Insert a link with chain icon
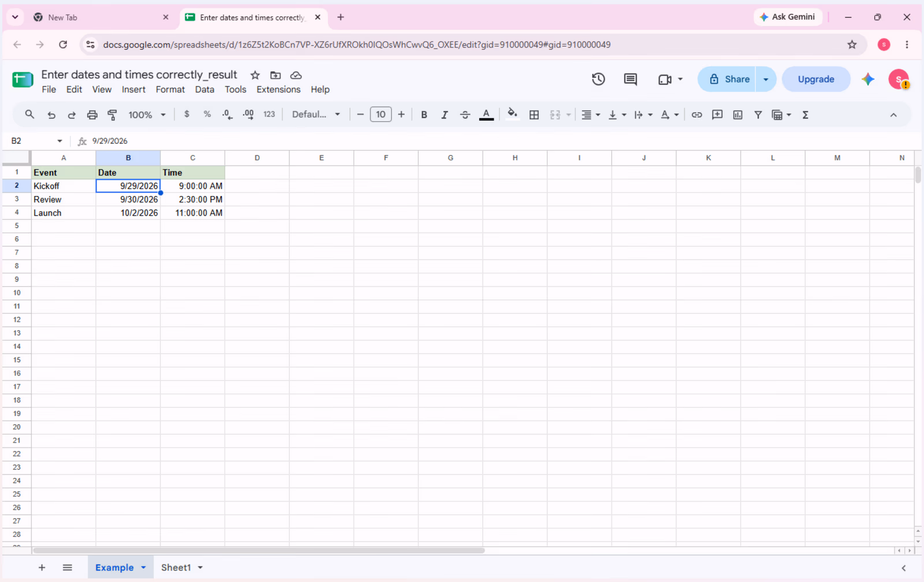The width and height of the screenshot is (924, 582). click(x=697, y=115)
